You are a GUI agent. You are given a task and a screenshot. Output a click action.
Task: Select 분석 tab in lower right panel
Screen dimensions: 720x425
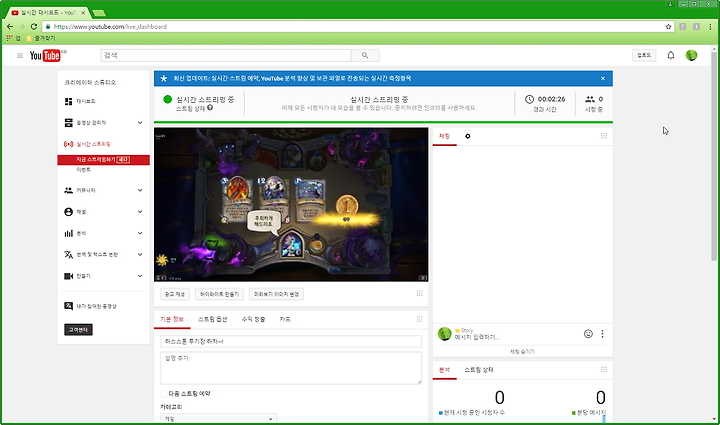[x=444, y=369]
